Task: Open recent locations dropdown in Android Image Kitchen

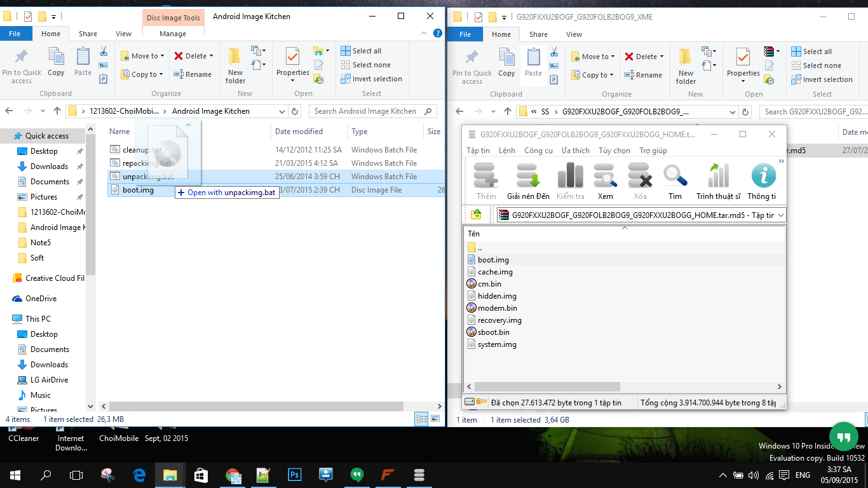Action: [x=41, y=111]
